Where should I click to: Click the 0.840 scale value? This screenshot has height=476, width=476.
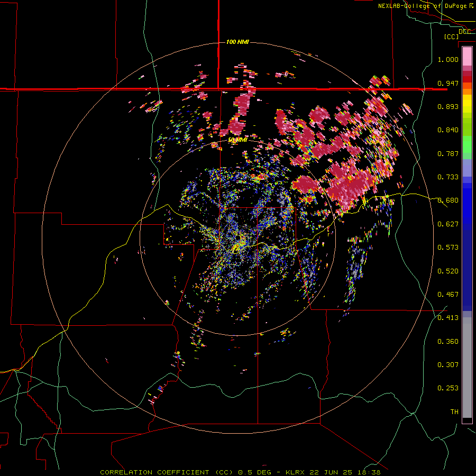448,130
